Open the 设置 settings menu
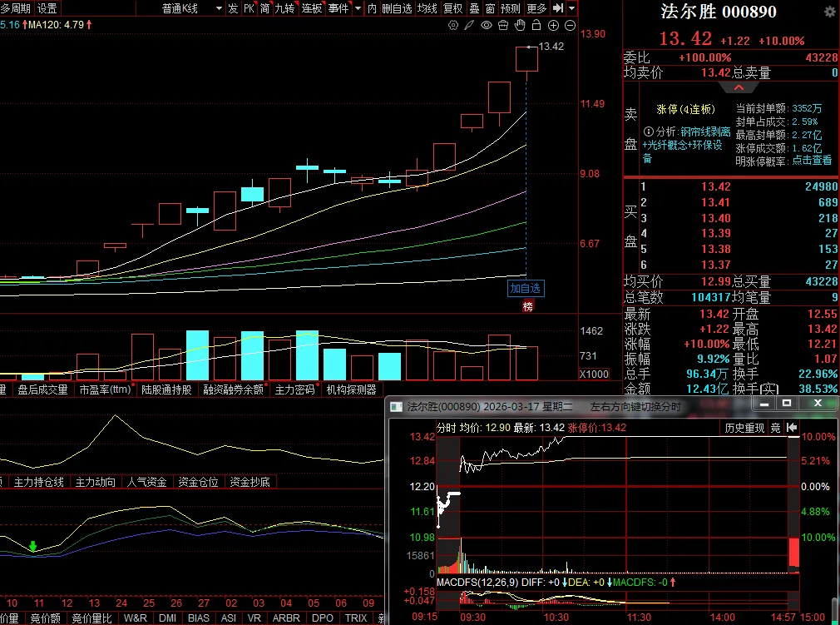This screenshot has height=625, width=840. [x=47, y=8]
